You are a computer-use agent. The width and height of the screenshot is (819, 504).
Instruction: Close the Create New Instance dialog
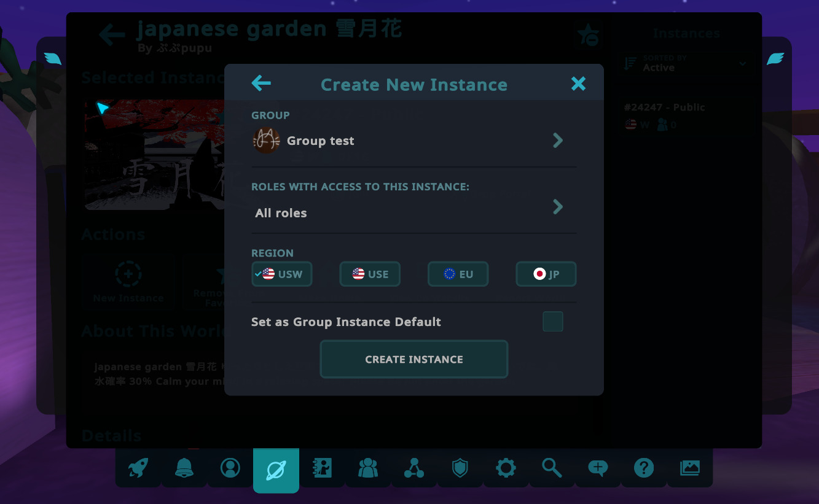click(578, 83)
